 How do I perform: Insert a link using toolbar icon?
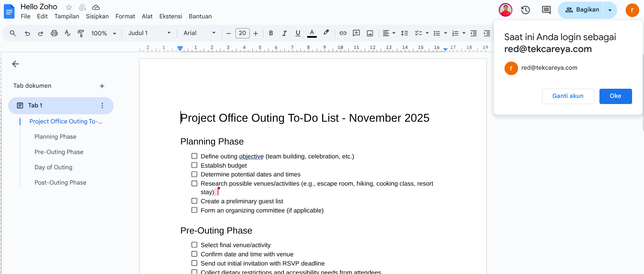tap(343, 33)
